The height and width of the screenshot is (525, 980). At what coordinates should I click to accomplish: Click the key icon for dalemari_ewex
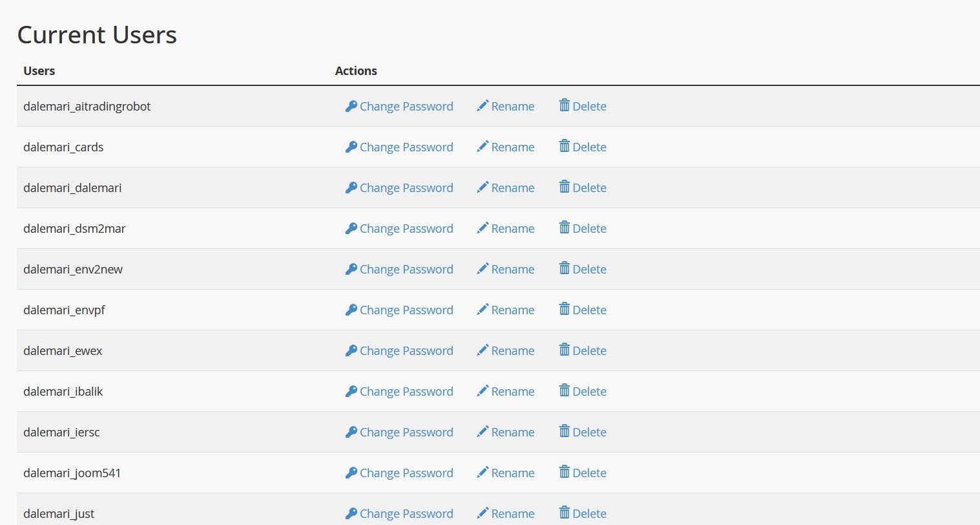pyautogui.click(x=351, y=350)
